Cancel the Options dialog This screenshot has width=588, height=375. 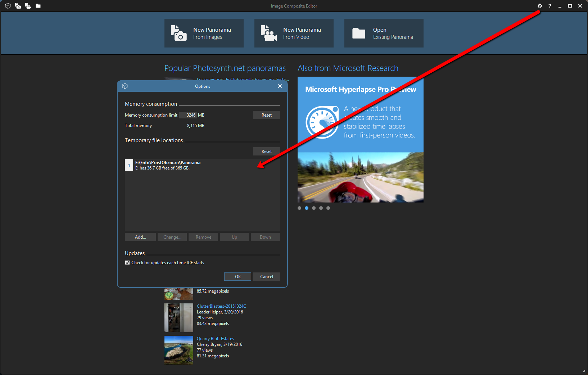(266, 277)
